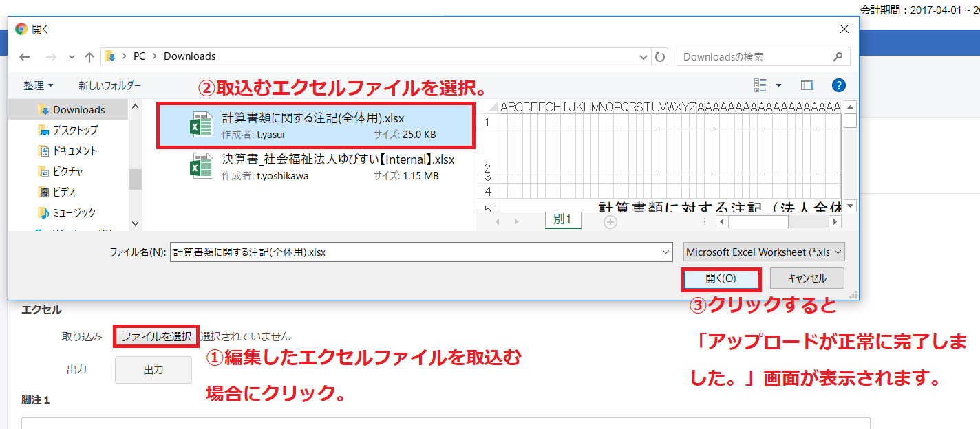
Task: Expand the address bar history dropdown
Action: pyautogui.click(x=643, y=57)
